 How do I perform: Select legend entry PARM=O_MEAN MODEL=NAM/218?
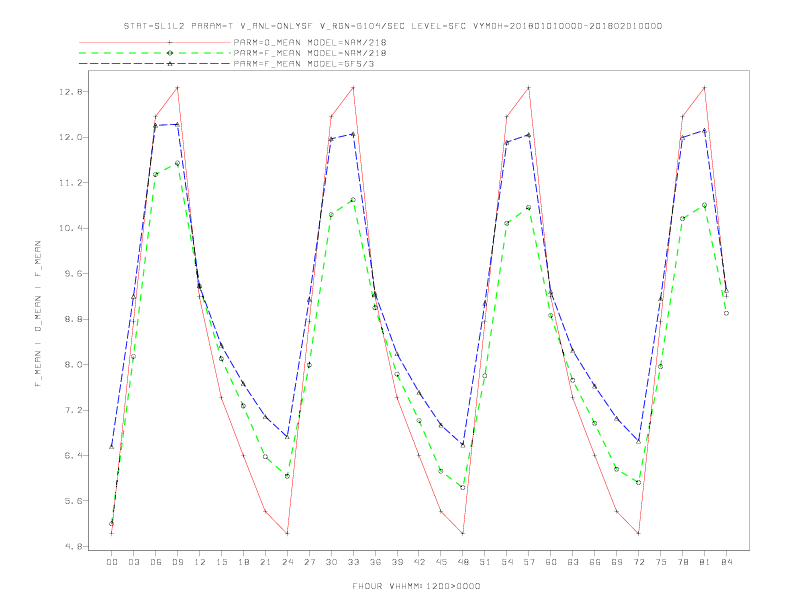pyautogui.click(x=310, y=42)
